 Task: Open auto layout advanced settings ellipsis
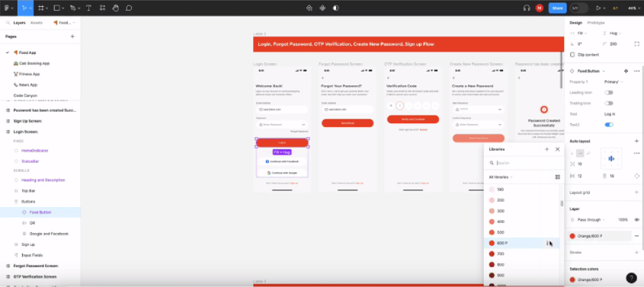pos(636,153)
